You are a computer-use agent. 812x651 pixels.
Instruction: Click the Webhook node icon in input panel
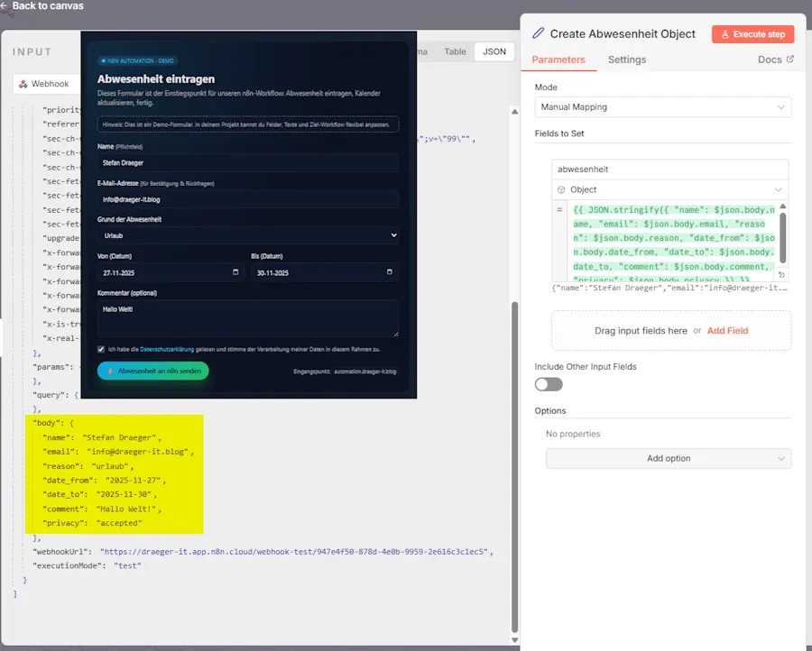(23, 84)
